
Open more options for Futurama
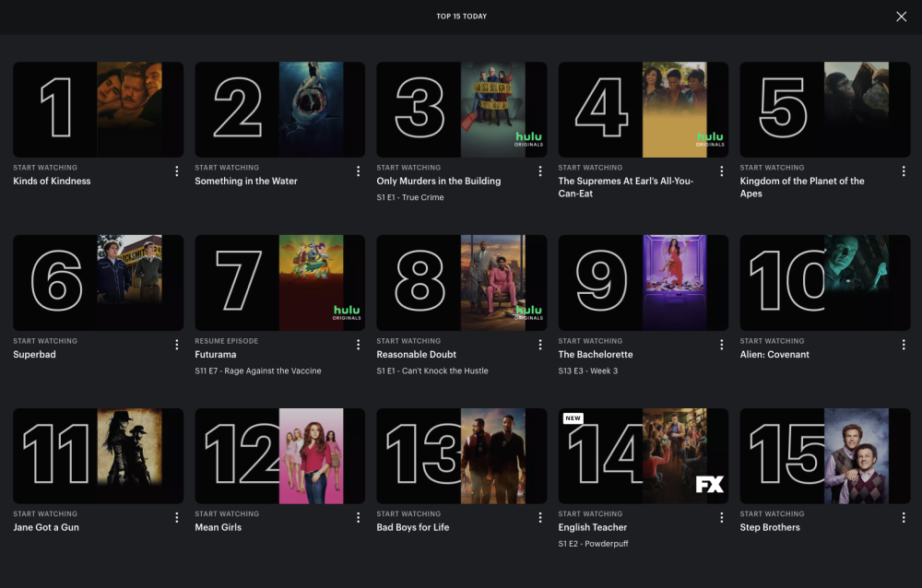[x=358, y=345]
